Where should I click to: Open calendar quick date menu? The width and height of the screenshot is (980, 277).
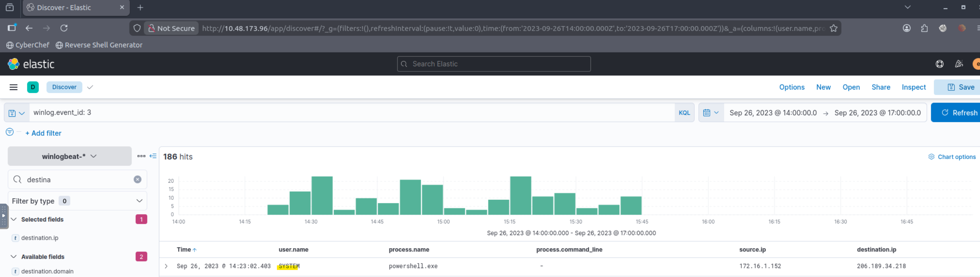(x=711, y=113)
